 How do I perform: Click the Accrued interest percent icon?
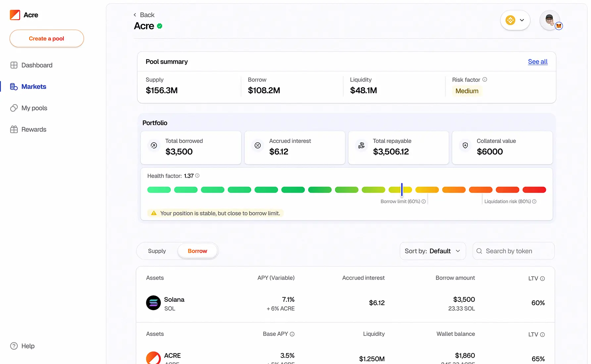click(258, 145)
